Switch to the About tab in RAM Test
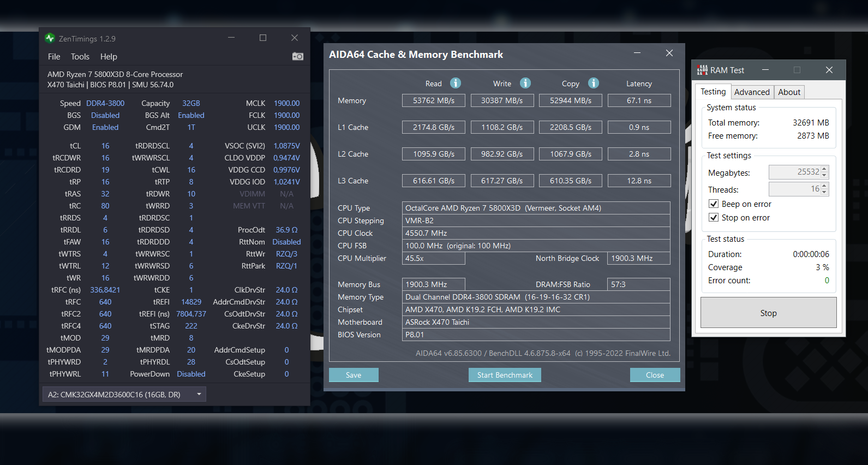Screen dimensions: 868x465 (x=789, y=92)
